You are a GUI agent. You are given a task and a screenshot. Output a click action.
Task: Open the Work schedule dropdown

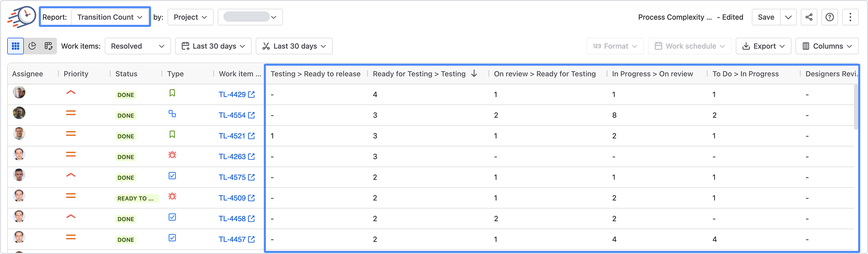point(690,46)
